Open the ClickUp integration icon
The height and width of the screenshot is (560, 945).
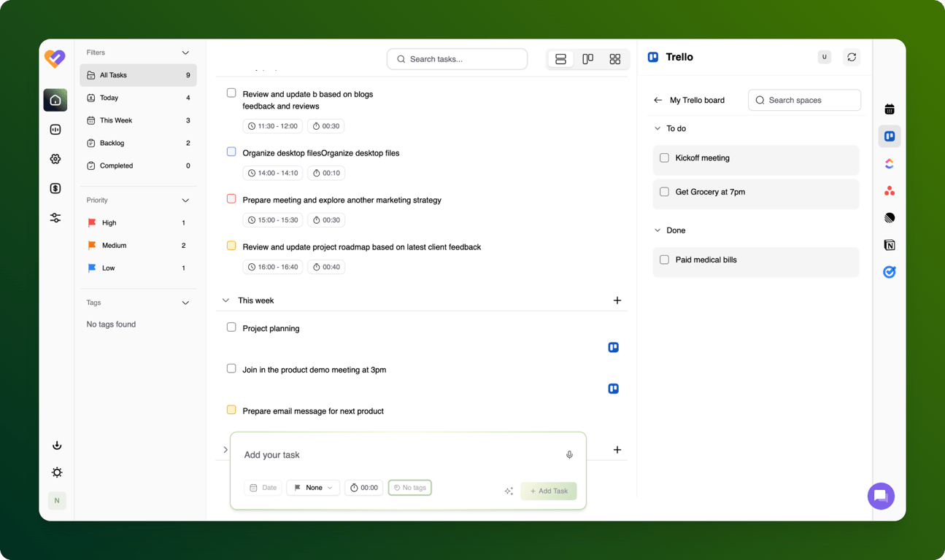pos(890,163)
